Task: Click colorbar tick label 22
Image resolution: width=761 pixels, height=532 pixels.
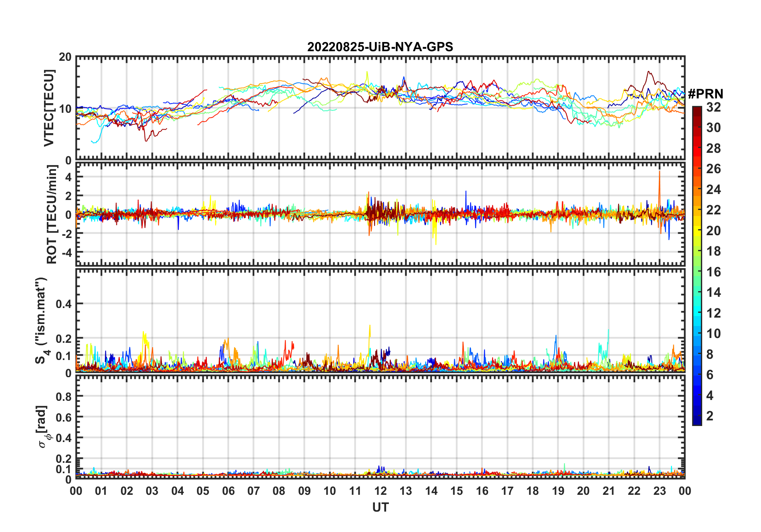Action: click(713, 210)
